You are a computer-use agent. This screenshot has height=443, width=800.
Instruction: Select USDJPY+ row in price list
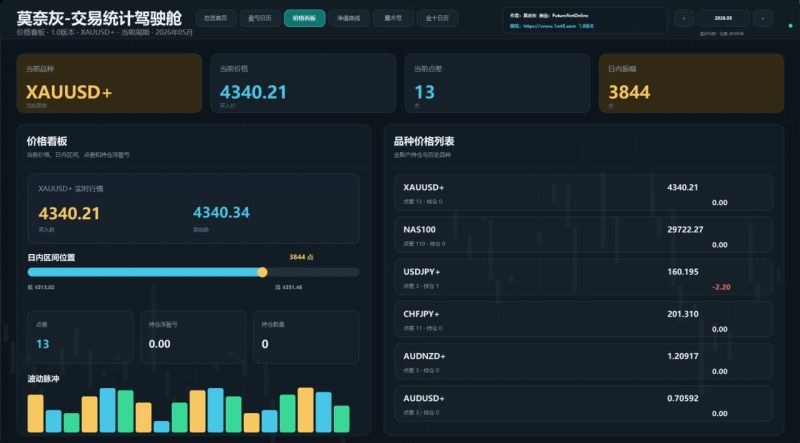tap(584, 277)
